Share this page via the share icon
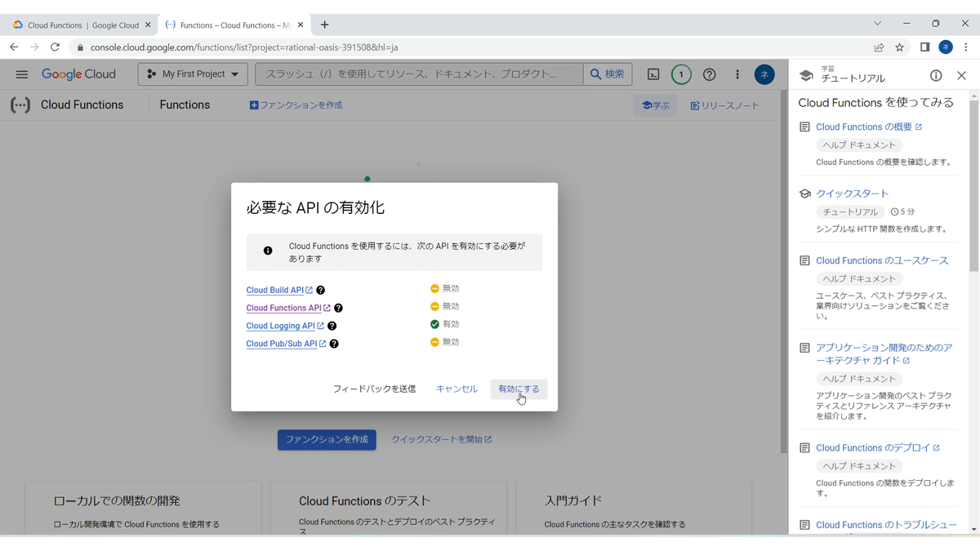This screenshot has height=551, width=980. click(x=879, y=47)
